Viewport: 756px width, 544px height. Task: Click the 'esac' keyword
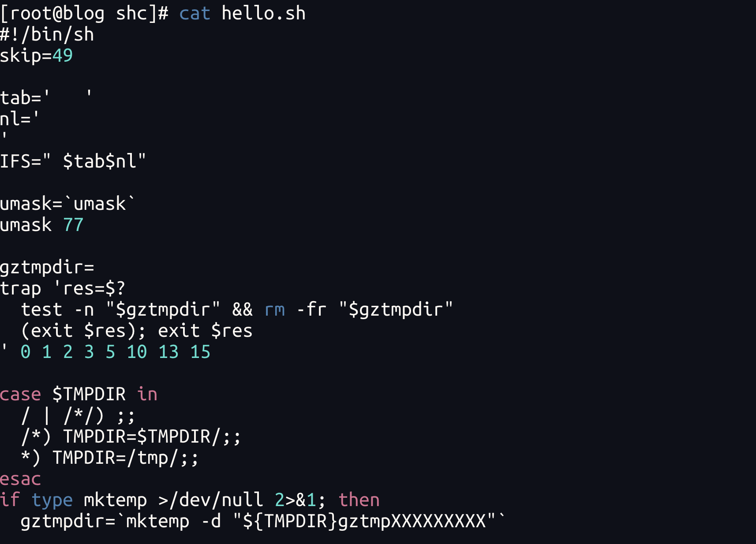20,479
